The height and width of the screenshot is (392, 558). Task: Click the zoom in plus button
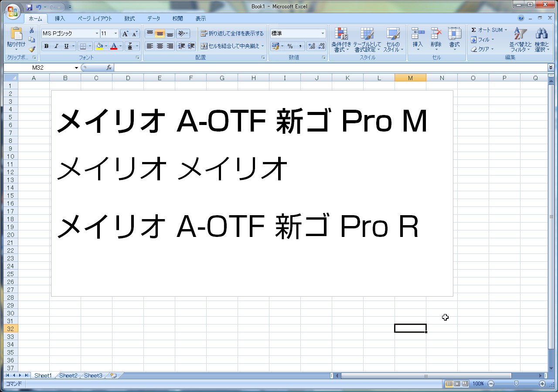click(x=542, y=384)
